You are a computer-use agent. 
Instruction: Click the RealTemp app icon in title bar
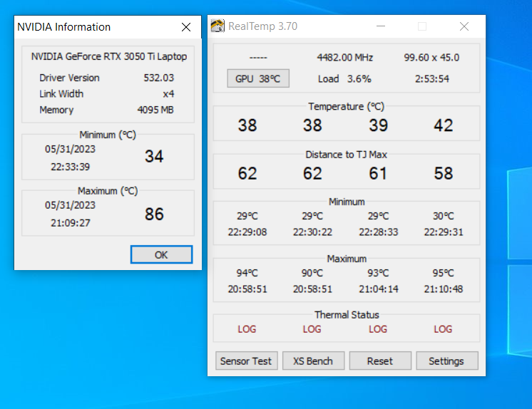click(x=218, y=26)
